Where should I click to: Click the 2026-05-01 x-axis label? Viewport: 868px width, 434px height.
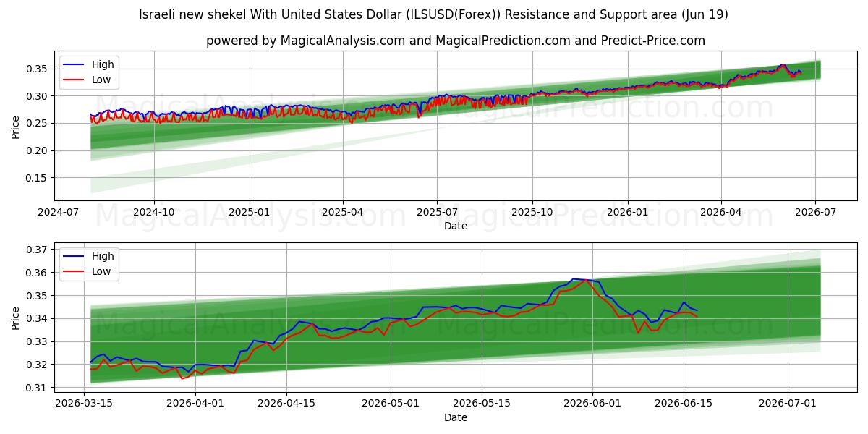click(391, 404)
